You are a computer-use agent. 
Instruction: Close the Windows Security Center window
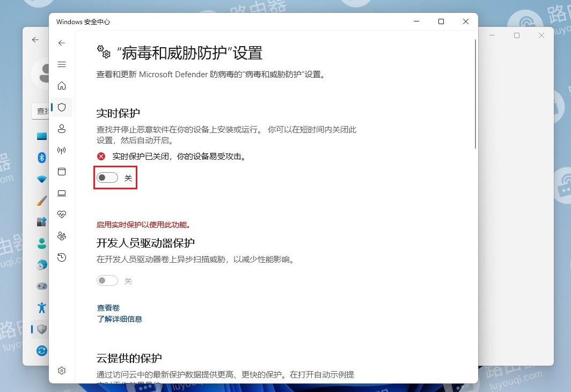(465, 21)
